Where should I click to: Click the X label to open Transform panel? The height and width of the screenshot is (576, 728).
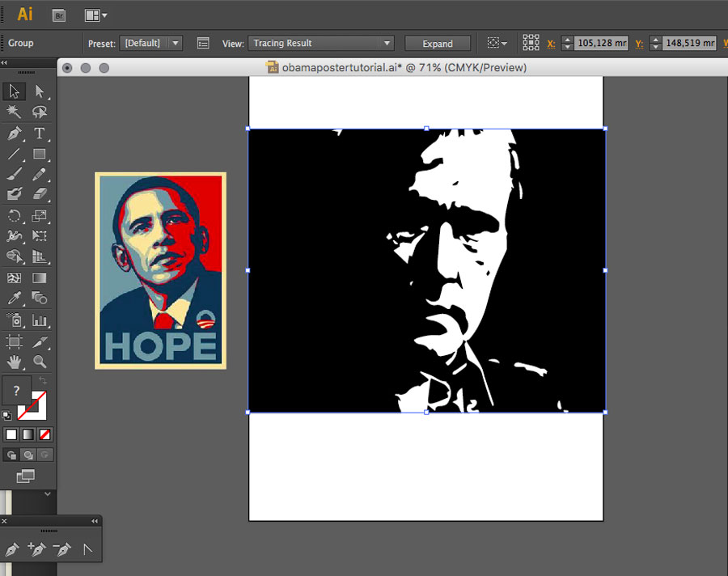click(551, 44)
